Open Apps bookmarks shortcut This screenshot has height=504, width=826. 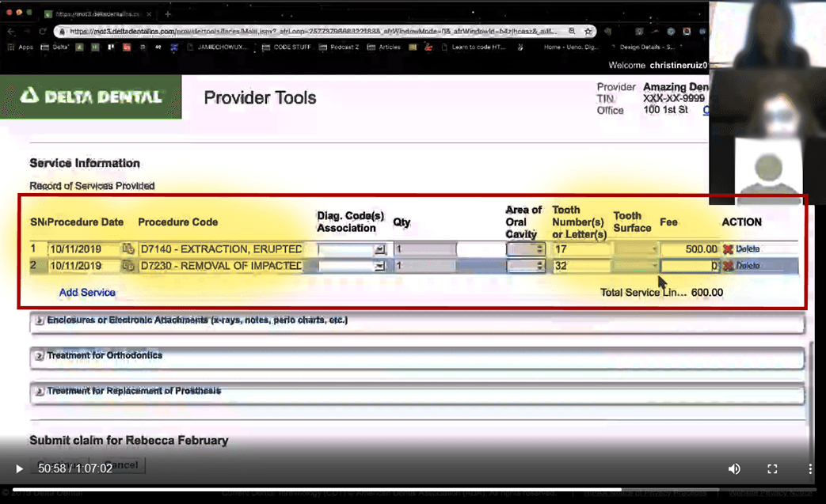coord(21,47)
